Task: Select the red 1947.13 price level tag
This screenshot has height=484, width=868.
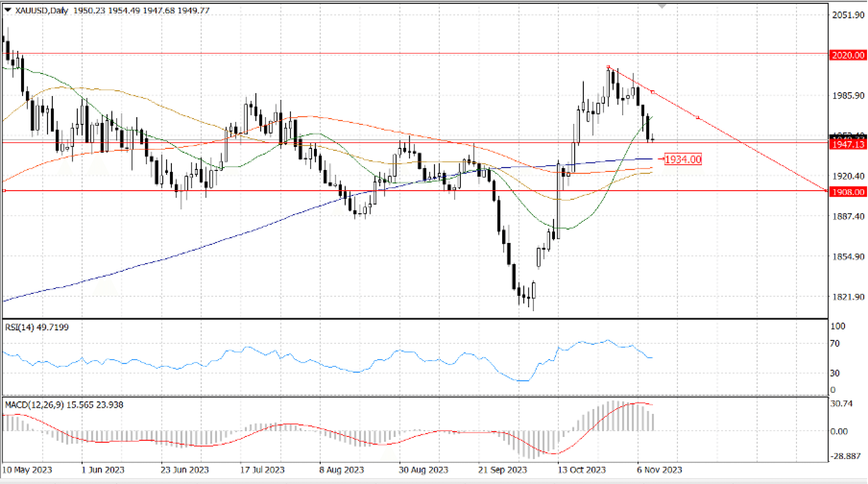Action: tap(848, 145)
